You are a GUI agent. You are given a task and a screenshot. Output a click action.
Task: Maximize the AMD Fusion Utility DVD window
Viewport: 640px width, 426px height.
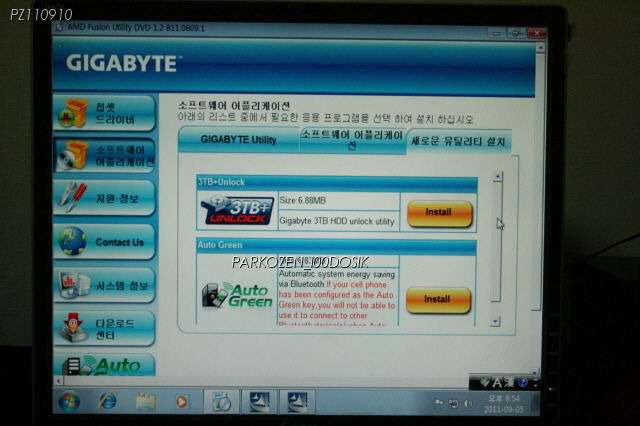[516, 33]
